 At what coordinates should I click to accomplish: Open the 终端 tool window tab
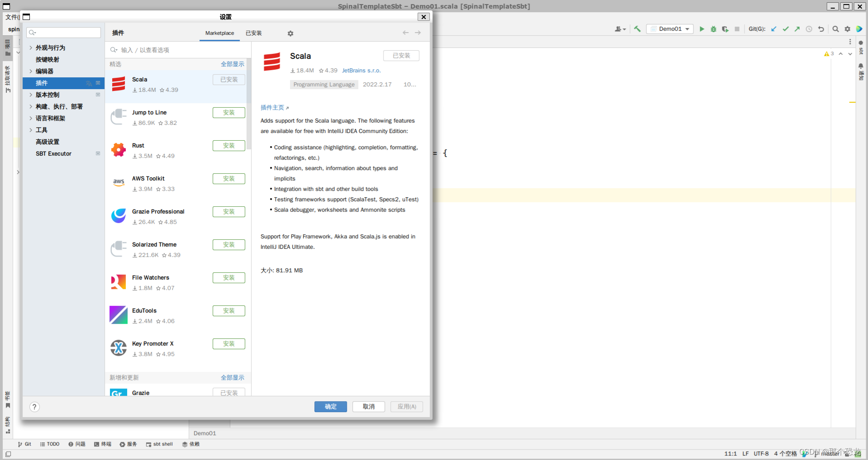point(103,444)
